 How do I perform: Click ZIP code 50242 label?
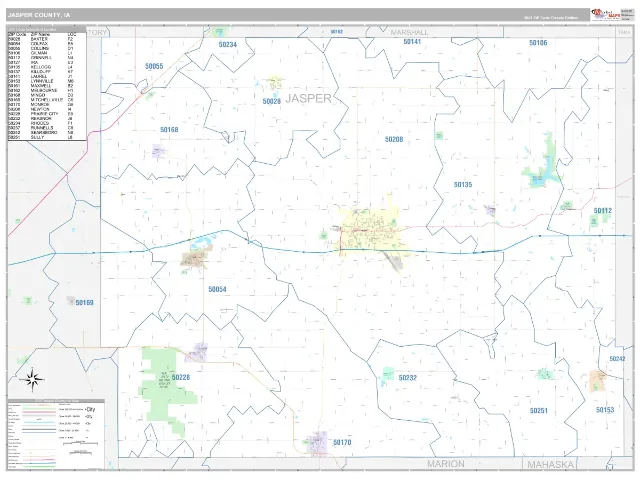pyautogui.click(x=617, y=359)
